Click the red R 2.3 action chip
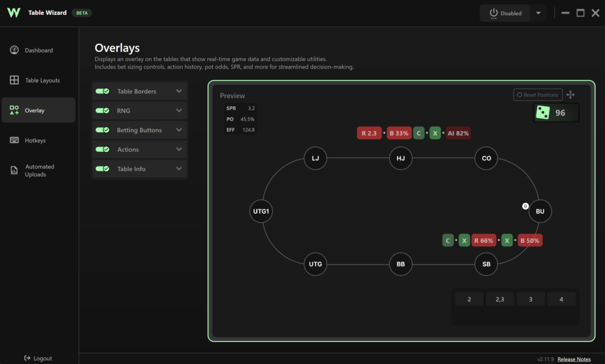 point(369,133)
